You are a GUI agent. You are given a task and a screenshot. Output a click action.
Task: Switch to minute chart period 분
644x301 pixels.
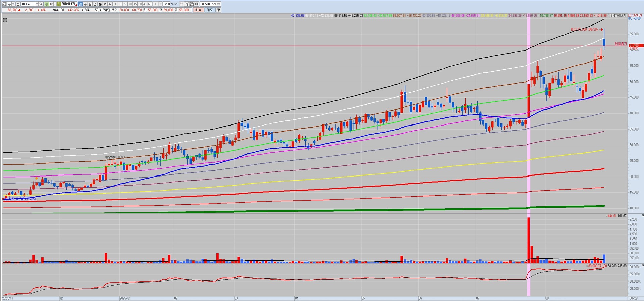coord(100,4)
